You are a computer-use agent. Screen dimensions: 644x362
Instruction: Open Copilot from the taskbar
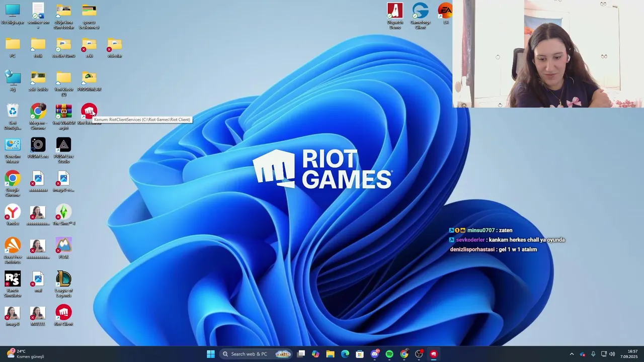coord(315,354)
